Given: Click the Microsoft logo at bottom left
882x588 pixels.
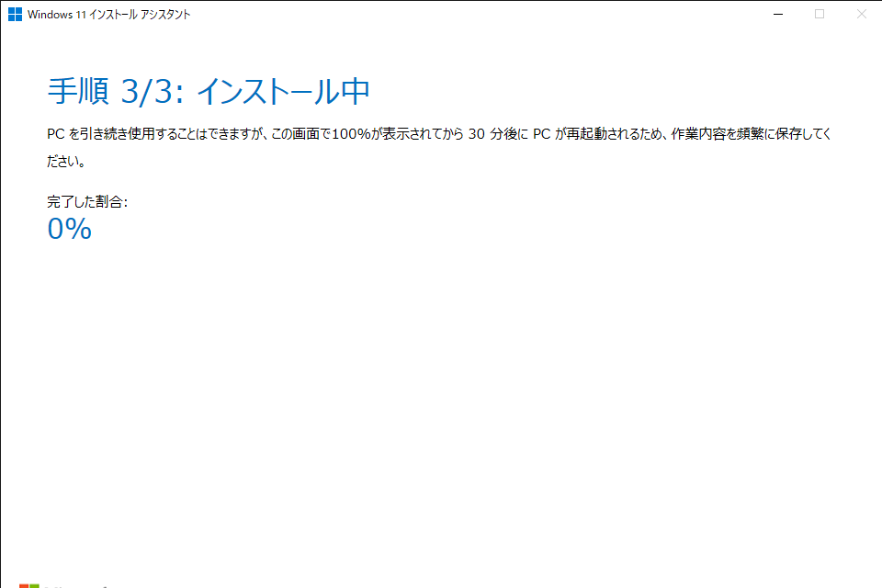Looking at the screenshot, I should [30, 583].
